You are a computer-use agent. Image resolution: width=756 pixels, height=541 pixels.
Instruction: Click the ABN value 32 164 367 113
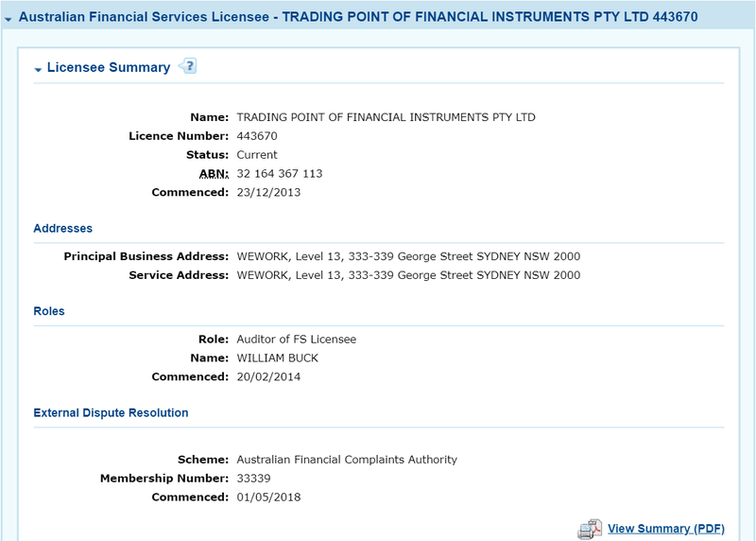click(280, 174)
